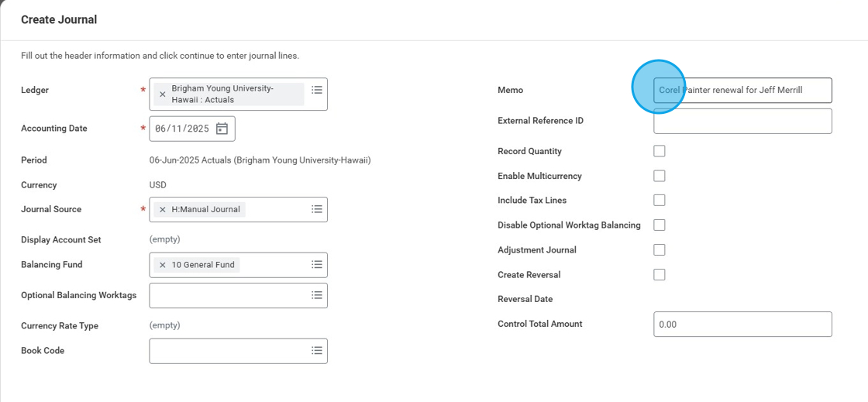
Task: Tick the Include Tax Lines checkbox
Action: [660, 200]
